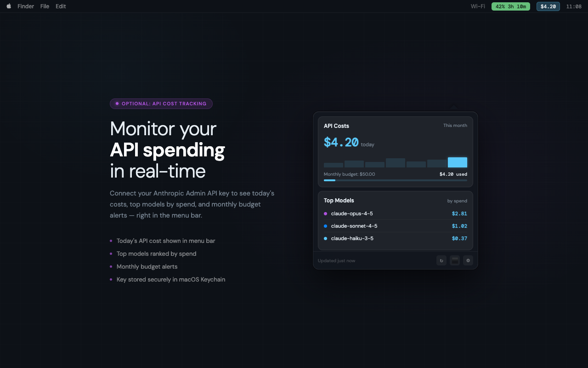This screenshot has width=588, height=368.
Task: Click the green 42% 3h 10m battery pill
Action: [x=510, y=6]
